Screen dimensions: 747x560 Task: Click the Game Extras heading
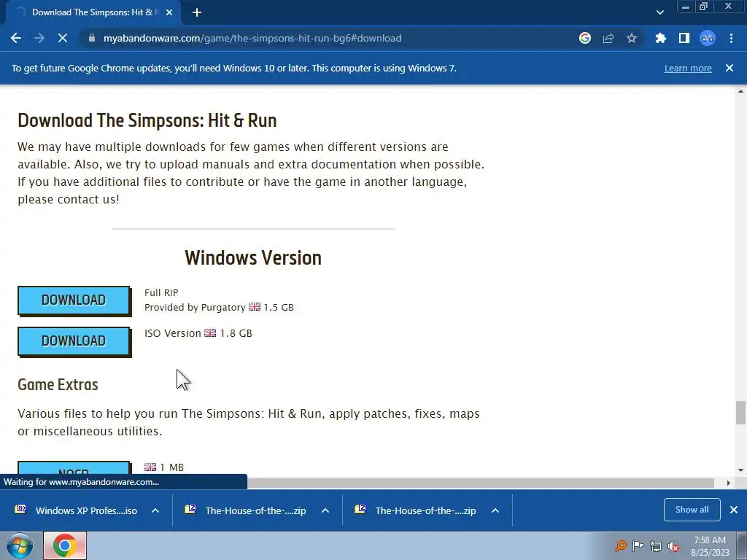[x=58, y=384]
